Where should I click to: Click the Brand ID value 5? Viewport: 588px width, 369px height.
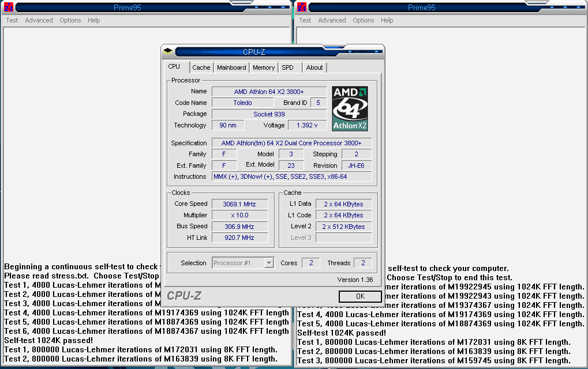[319, 103]
